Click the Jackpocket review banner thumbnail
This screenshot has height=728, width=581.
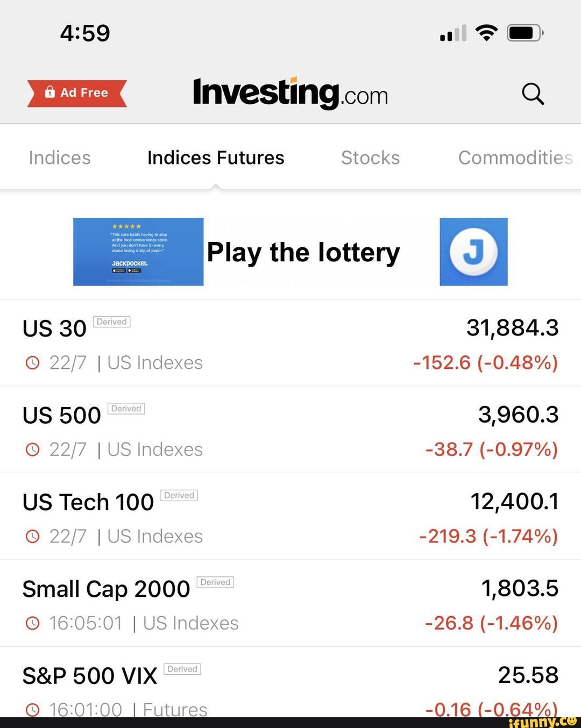tap(138, 252)
